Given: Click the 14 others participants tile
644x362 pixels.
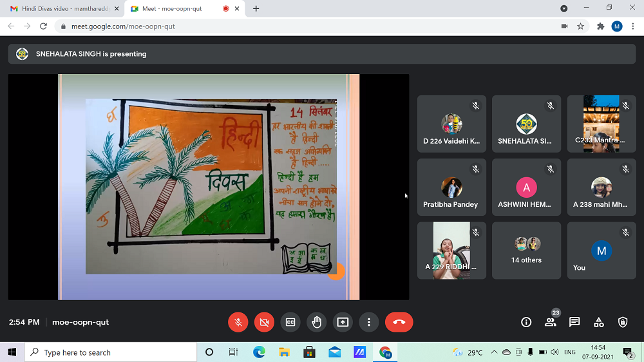Looking at the screenshot, I should pos(526,251).
